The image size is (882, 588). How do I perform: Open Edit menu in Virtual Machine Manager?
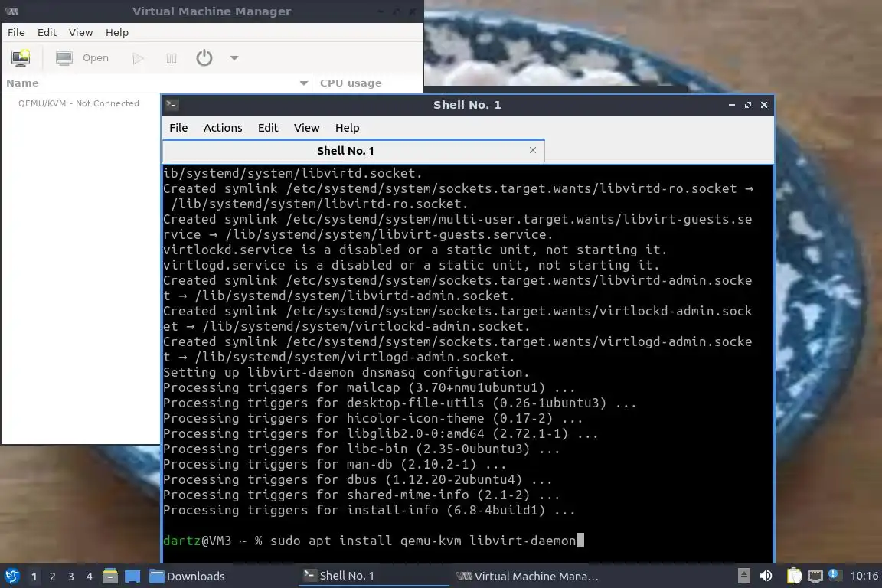(x=47, y=32)
